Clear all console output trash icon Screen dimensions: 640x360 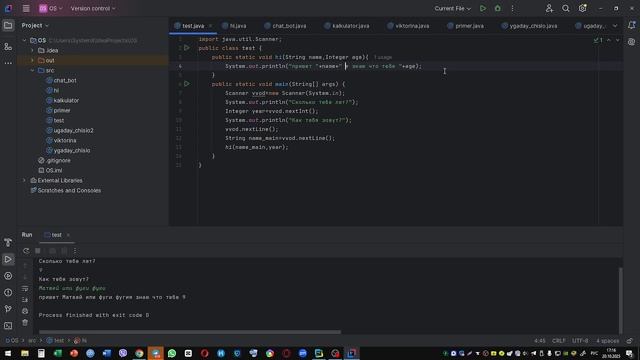[x=25, y=322]
